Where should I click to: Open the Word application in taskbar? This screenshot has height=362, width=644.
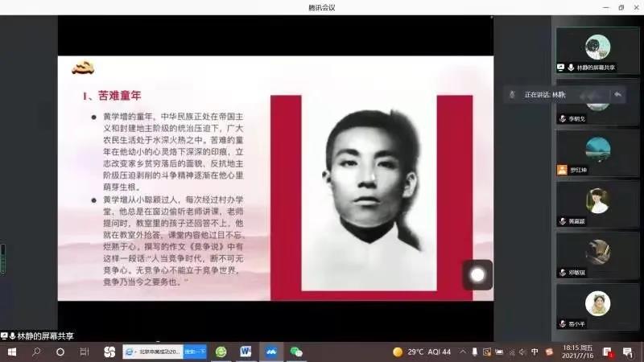click(x=246, y=352)
